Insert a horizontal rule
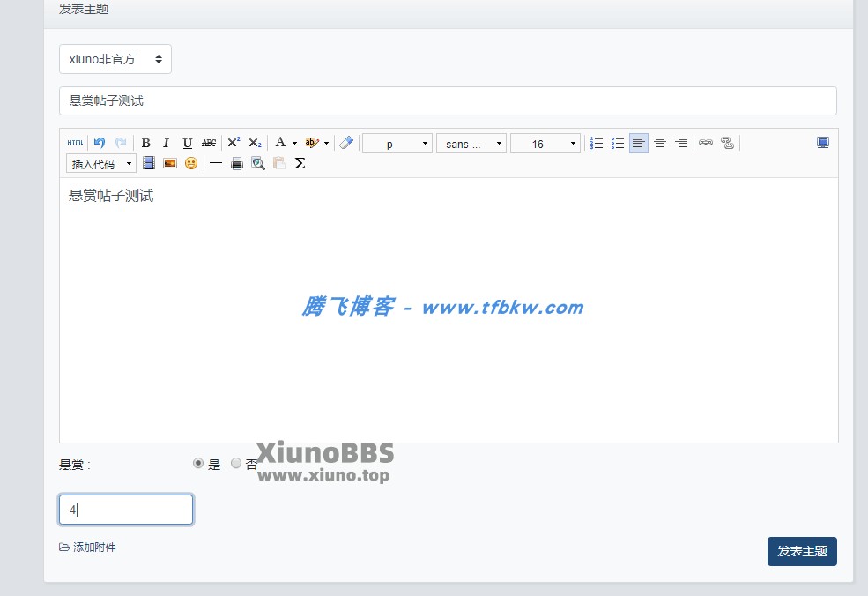The width and height of the screenshot is (868, 596). tap(216, 163)
